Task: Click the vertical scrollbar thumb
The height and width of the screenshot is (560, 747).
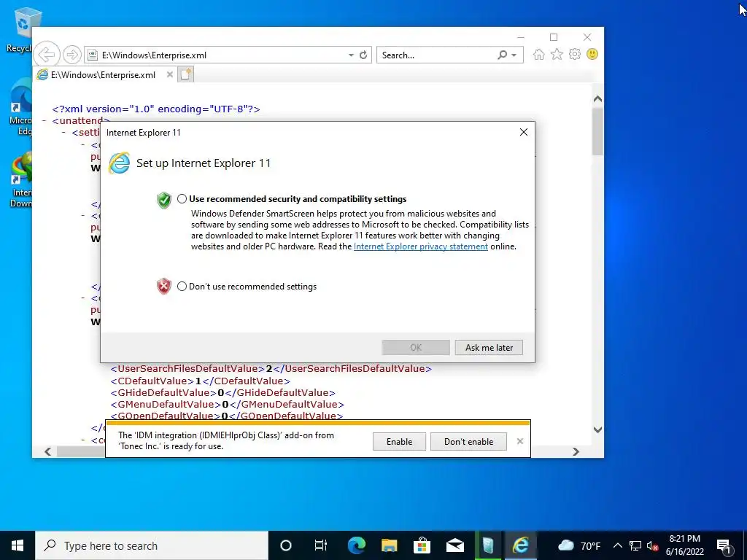Action: [597, 131]
